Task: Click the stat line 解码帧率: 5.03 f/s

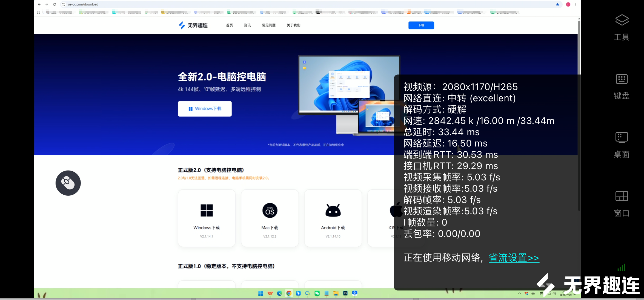Action: [442, 200]
